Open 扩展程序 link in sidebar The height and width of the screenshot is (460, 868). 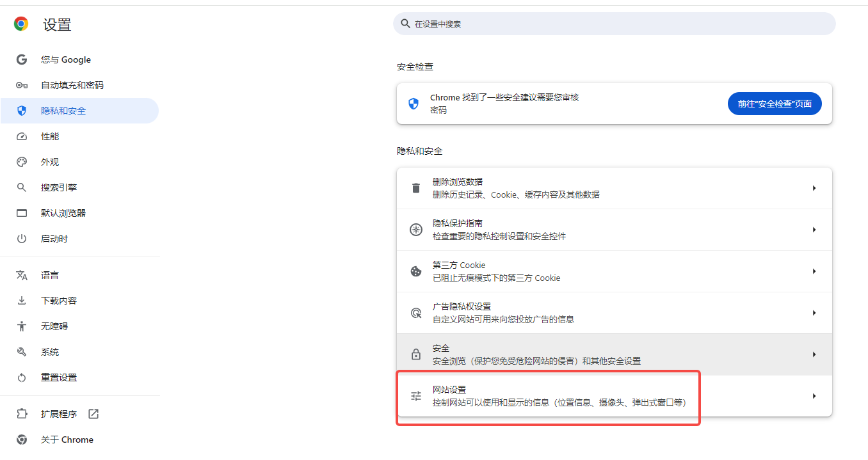79,414
